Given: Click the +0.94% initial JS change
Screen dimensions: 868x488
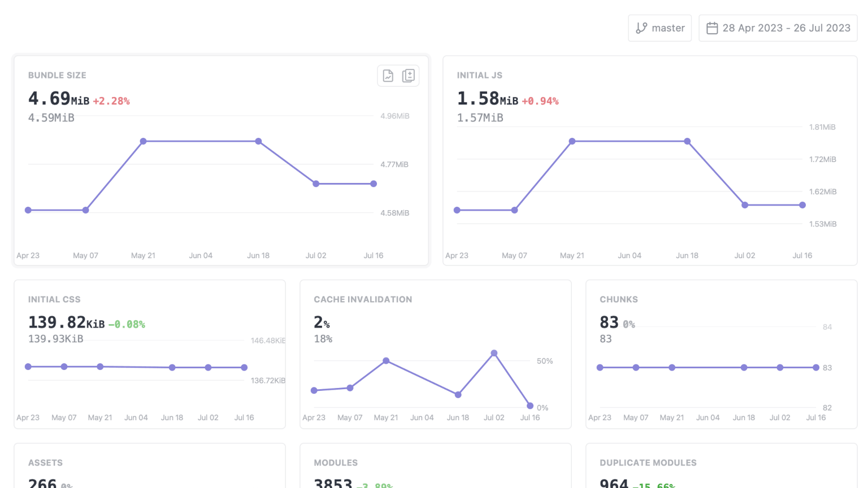Looking at the screenshot, I should (540, 101).
